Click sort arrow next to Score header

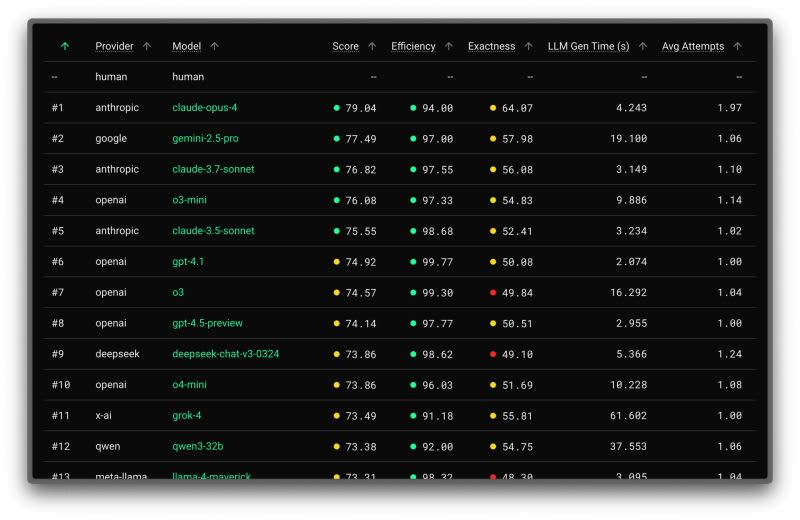pos(372,46)
